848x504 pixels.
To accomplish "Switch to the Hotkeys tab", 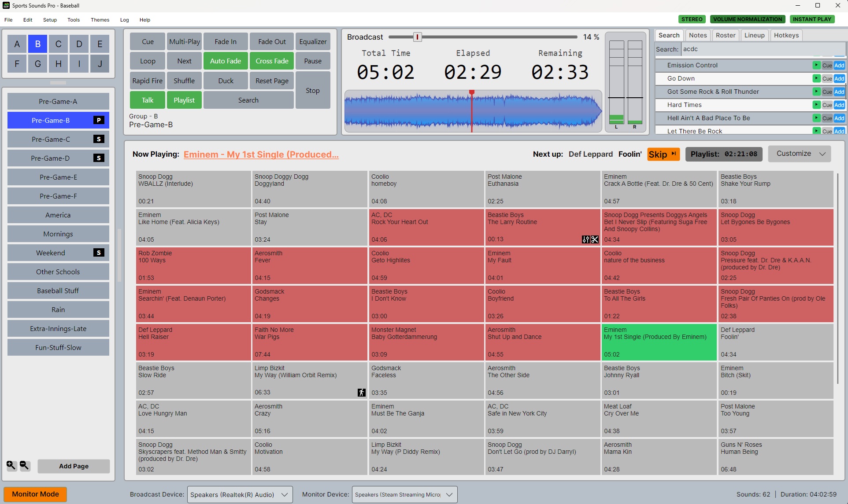I will coord(786,35).
